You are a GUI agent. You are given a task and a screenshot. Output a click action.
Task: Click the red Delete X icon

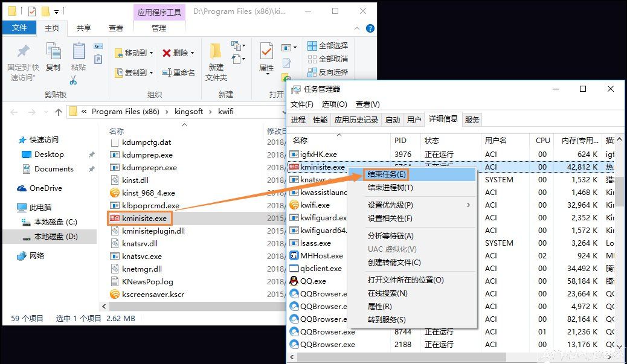pos(167,53)
